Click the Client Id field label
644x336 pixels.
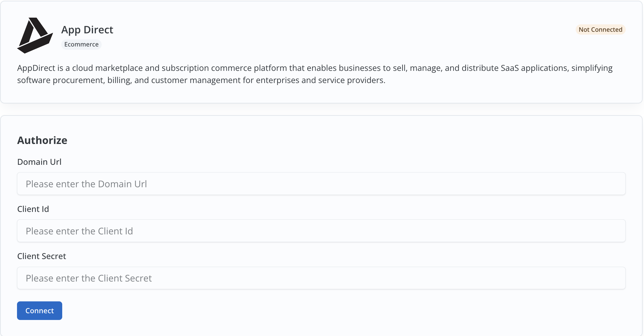(33, 209)
